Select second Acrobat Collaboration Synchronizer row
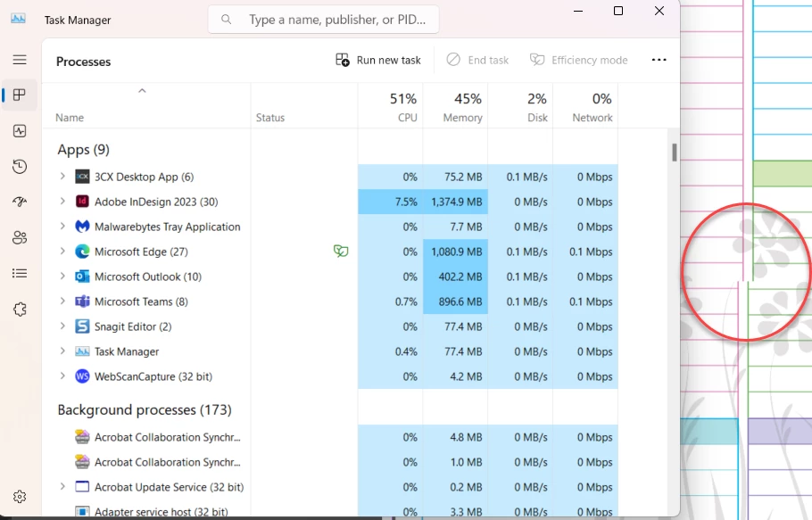Screen dimensions: 812x520 (x=330, y=462)
